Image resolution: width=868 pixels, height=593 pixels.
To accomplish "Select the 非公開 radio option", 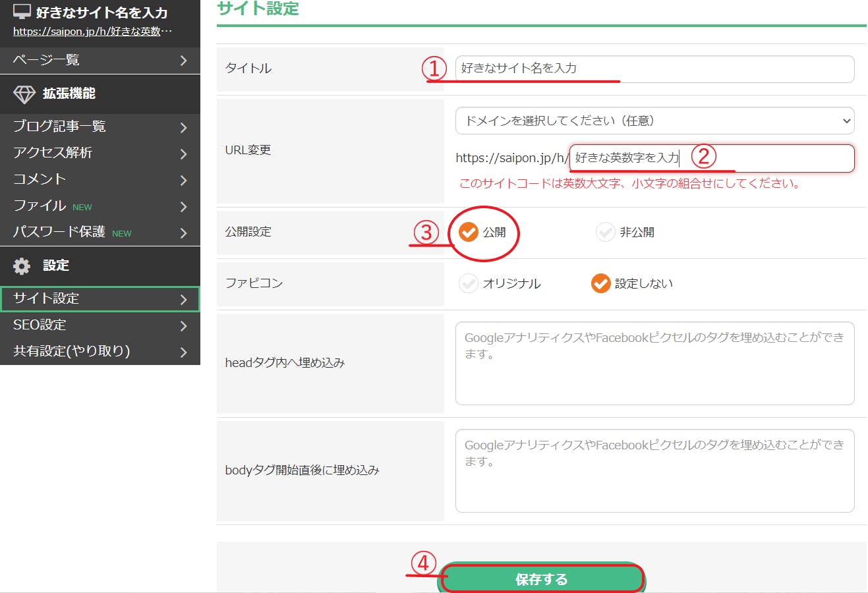I will tap(605, 232).
